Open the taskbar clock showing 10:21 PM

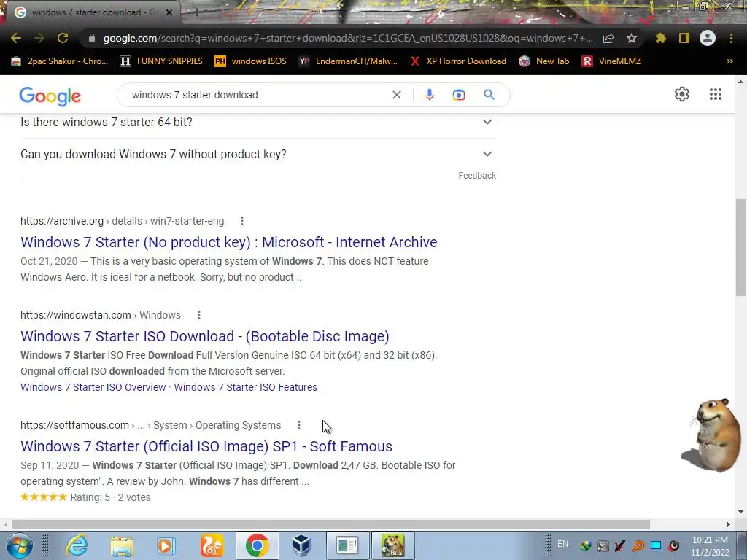[710, 546]
